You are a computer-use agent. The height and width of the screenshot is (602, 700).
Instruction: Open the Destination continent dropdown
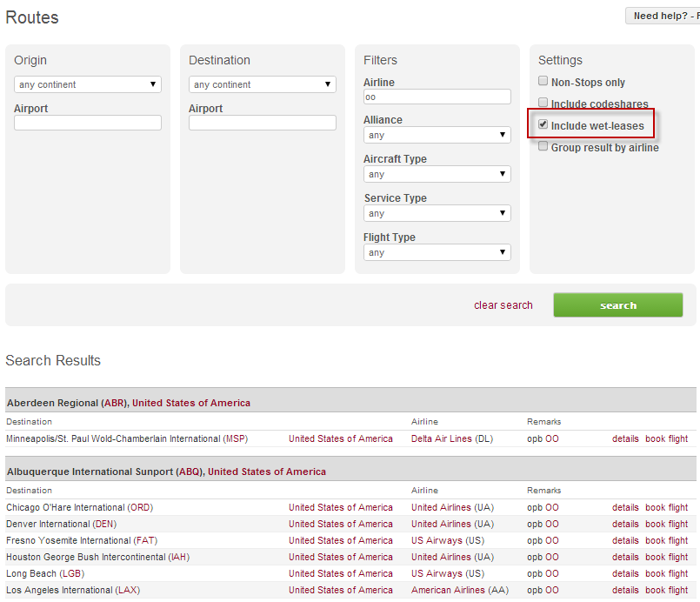[x=263, y=84]
